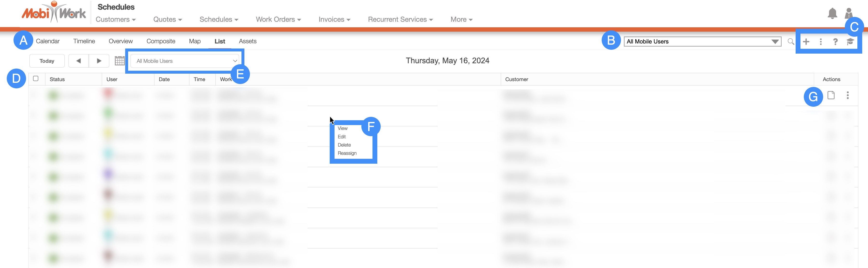This screenshot has width=868, height=268.
Task: Toggle the select-all checkbox in table header
Action: click(x=36, y=78)
